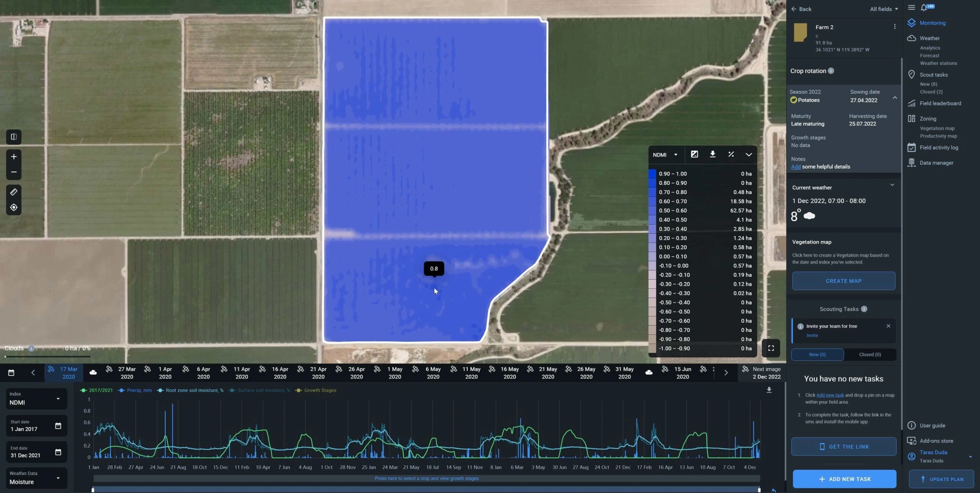Expand the All fields dropdown at top
The width and height of the screenshot is (980, 493).
click(884, 8)
